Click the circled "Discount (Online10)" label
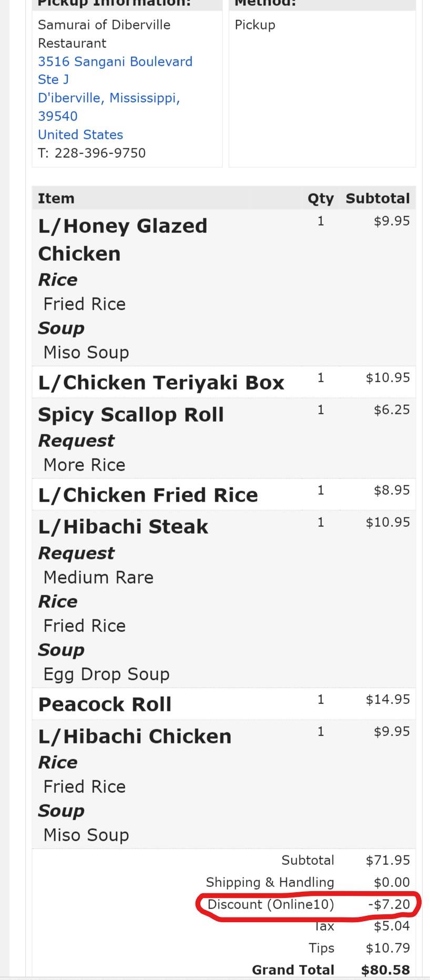The image size is (430, 980). 271,904
